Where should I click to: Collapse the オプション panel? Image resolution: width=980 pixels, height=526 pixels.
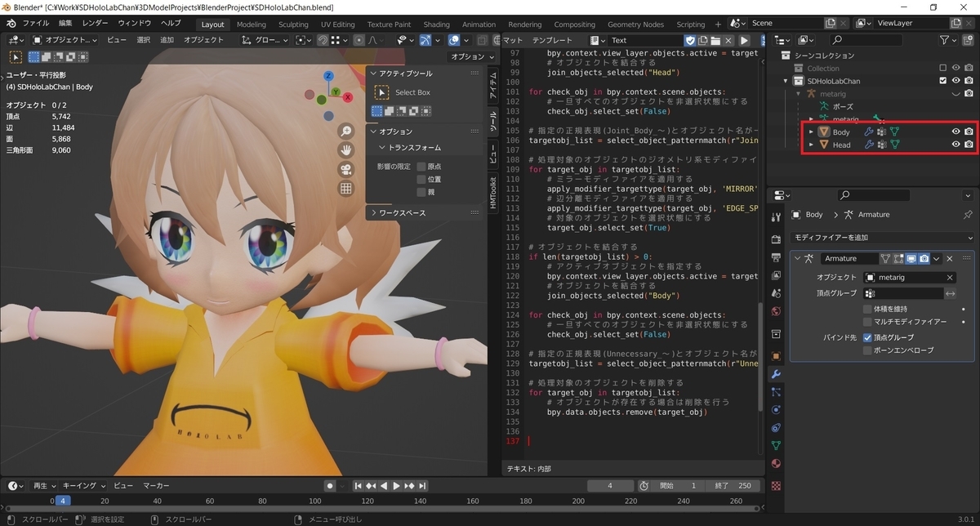pyautogui.click(x=425, y=131)
